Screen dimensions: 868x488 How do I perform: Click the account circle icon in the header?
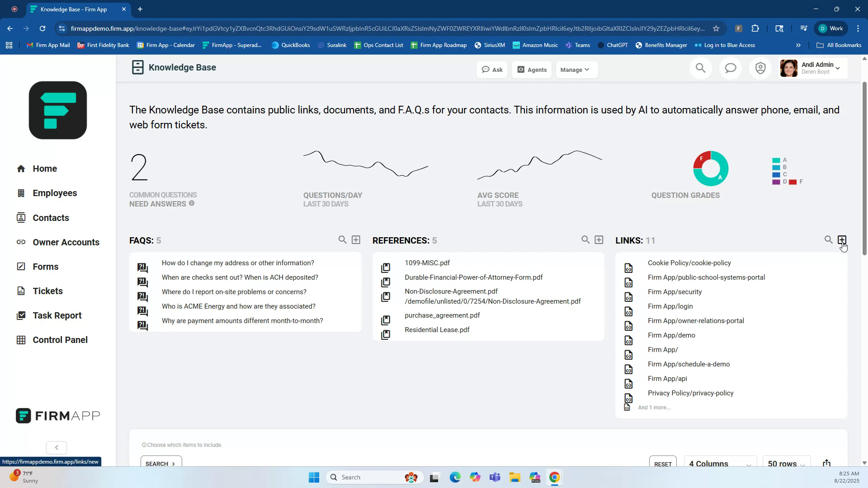click(x=760, y=68)
